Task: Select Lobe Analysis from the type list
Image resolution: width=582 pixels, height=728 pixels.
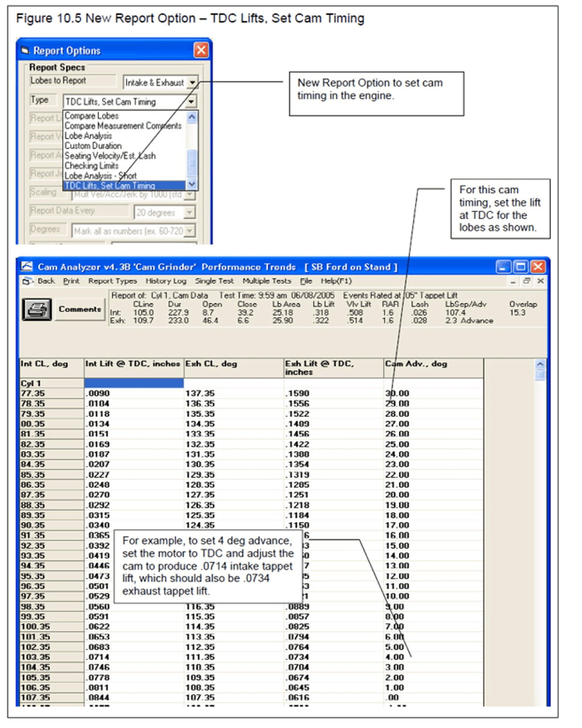Action: click(88, 136)
